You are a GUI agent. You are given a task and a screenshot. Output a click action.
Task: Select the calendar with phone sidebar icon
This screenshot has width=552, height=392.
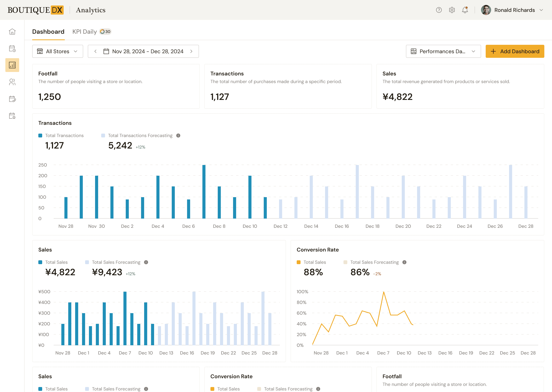click(x=12, y=99)
